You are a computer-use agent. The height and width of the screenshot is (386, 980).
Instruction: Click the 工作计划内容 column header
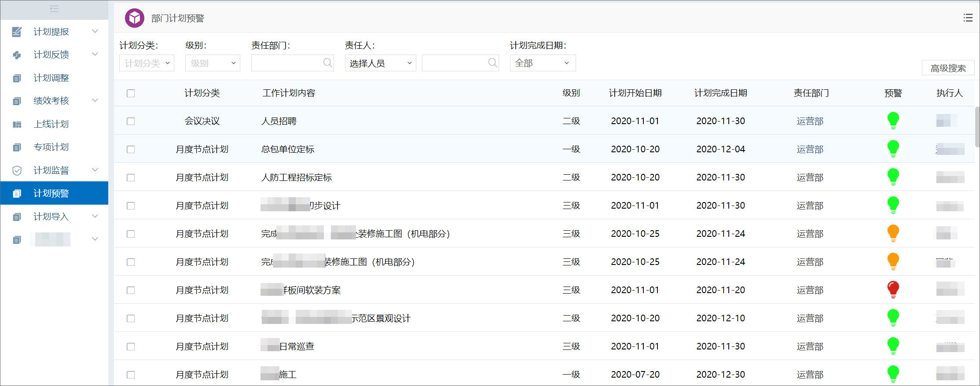289,93
